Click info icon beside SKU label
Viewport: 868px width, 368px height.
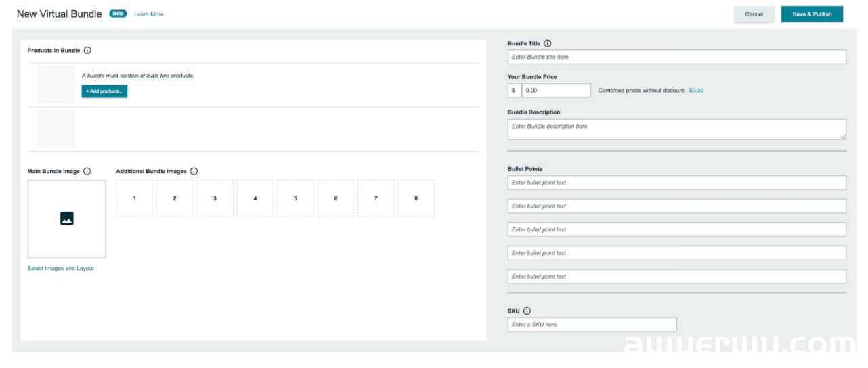click(527, 311)
